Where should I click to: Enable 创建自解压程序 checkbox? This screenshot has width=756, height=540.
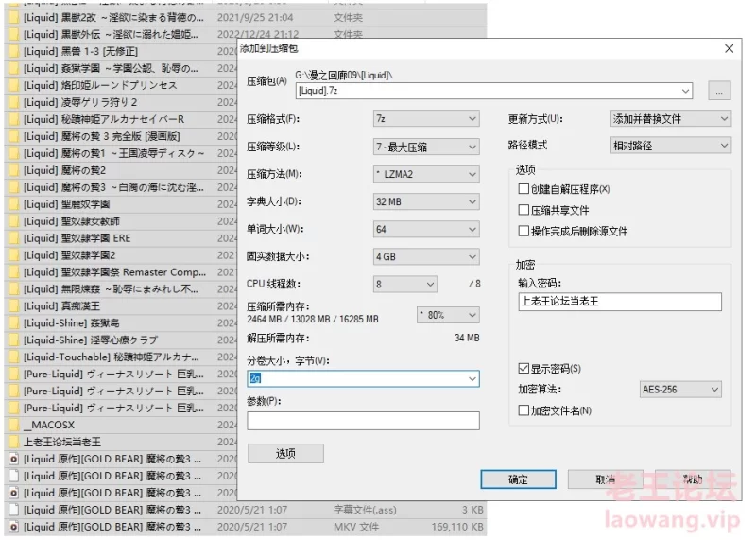pyautogui.click(x=524, y=189)
